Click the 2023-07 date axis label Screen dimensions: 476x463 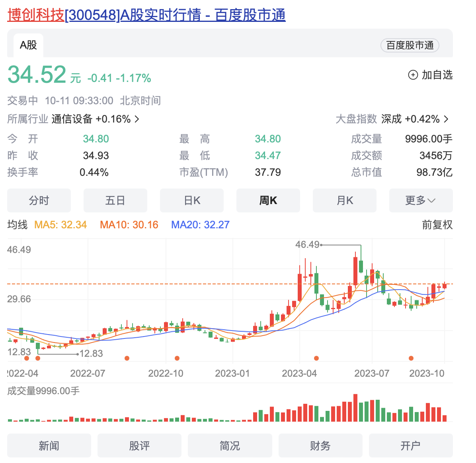(372, 373)
